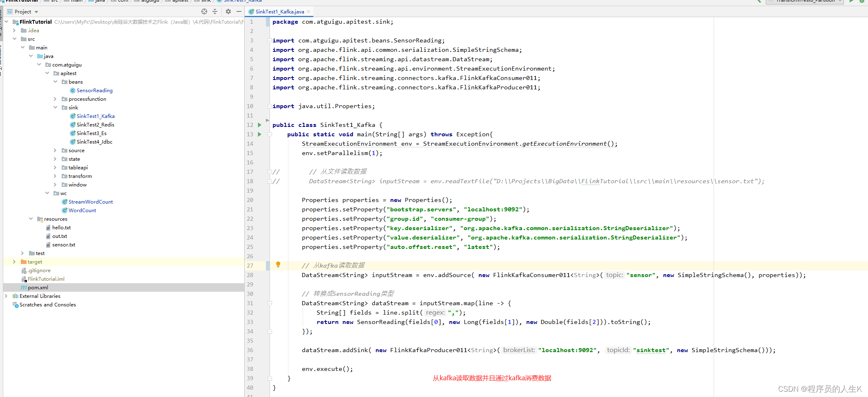The width and height of the screenshot is (868, 397).
Task: Close the SinkTest1_Kafka.java editor tab
Action: pyautogui.click(x=308, y=12)
